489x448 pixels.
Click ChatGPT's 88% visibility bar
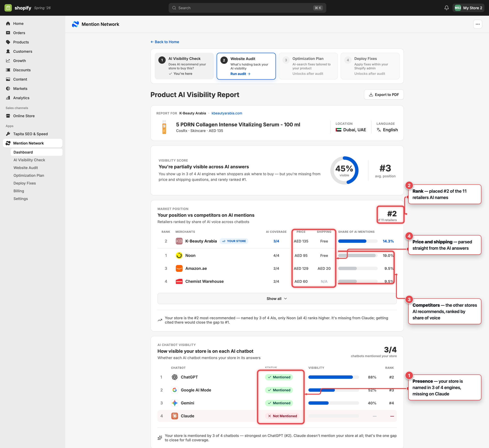pos(333,377)
